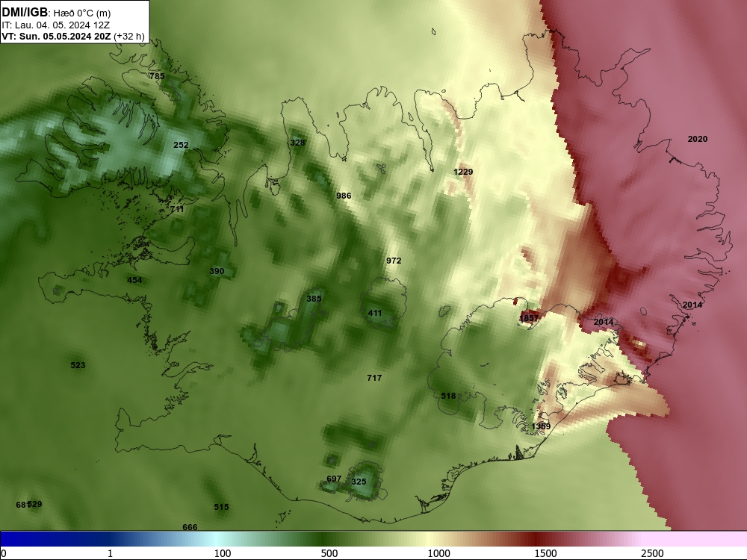
Task: Click the 666 value at the bottom
Action: pyautogui.click(x=190, y=527)
